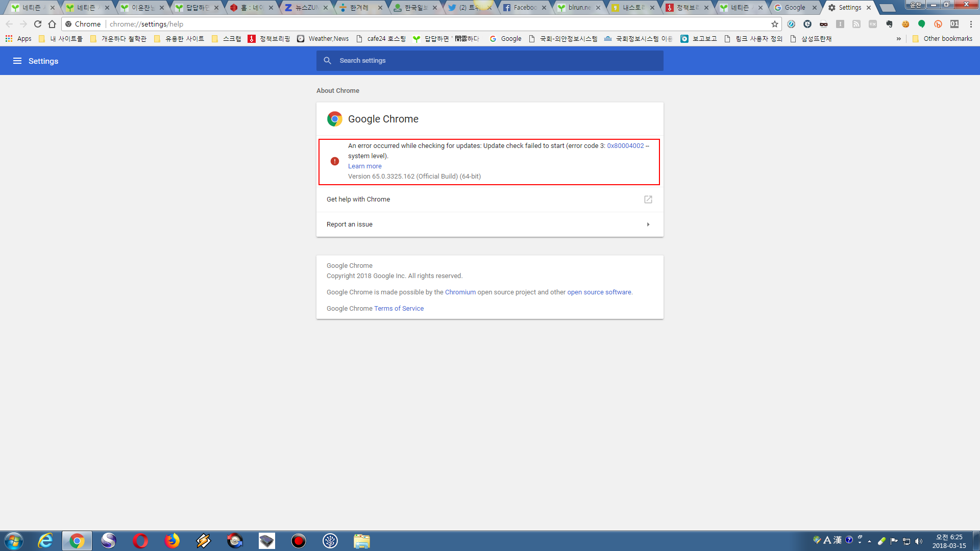Open the Chromium project link

tap(460, 292)
